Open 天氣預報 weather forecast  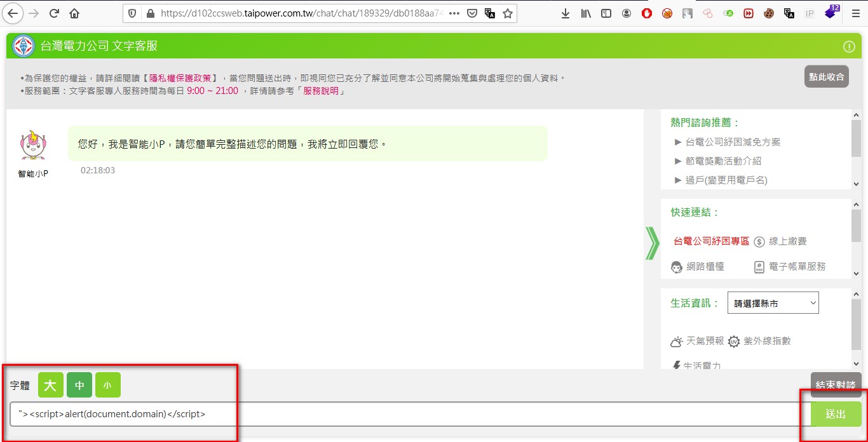697,341
